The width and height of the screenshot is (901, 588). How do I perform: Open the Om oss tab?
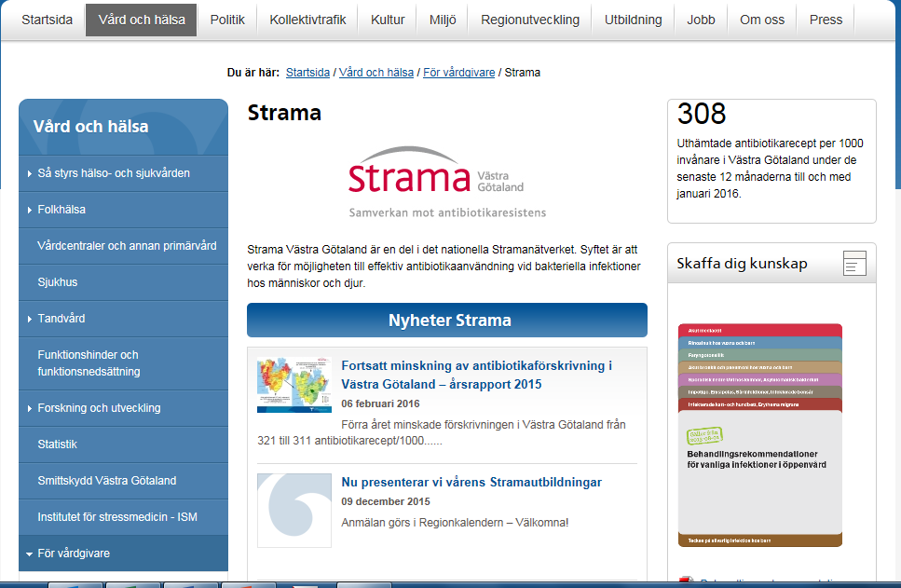[x=762, y=21]
